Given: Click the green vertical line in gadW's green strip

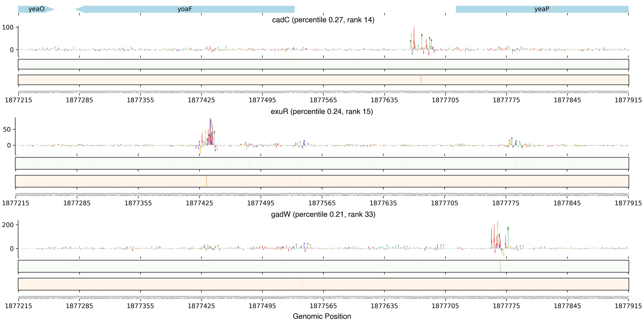Looking at the screenshot, I should (x=500, y=266).
